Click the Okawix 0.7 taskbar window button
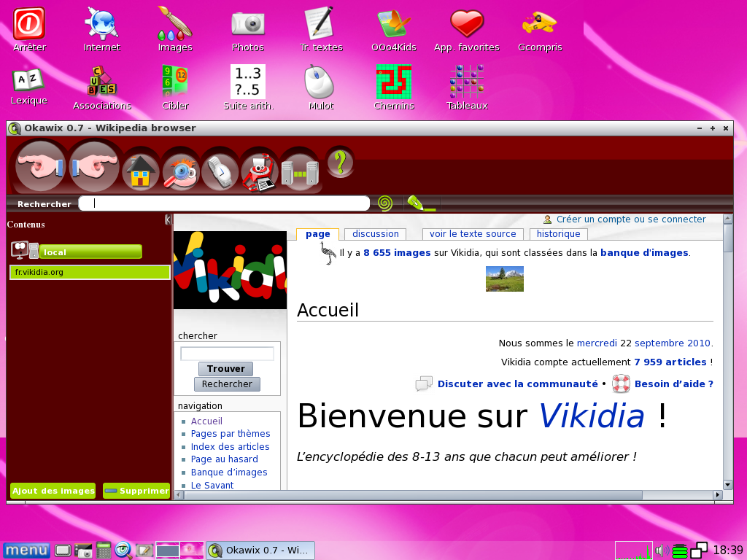Viewport: 747px width, 560px height. [x=260, y=551]
